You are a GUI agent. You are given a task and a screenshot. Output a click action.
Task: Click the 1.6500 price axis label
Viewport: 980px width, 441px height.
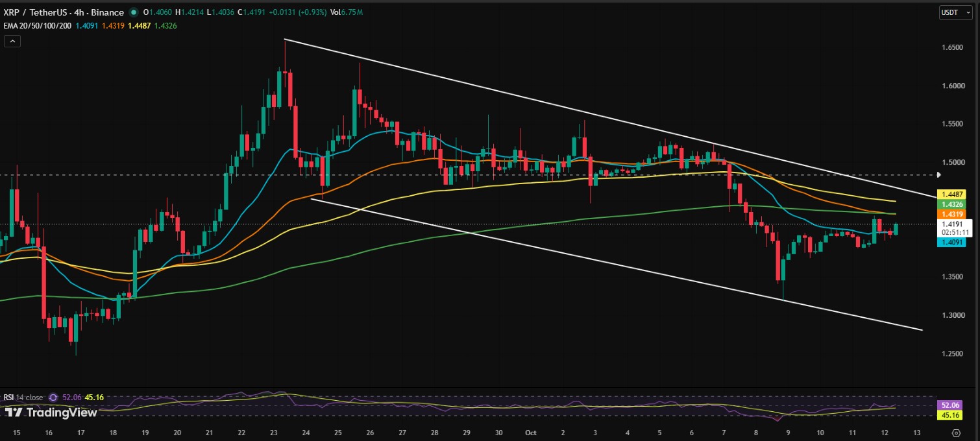[x=953, y=48]
